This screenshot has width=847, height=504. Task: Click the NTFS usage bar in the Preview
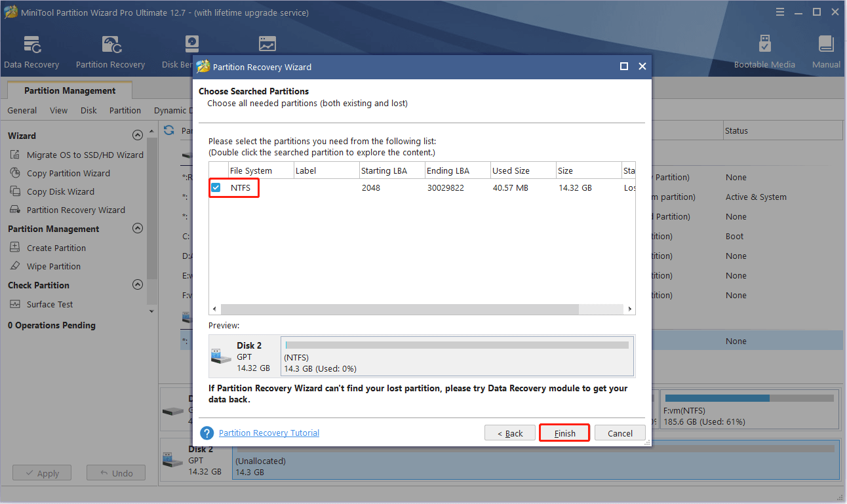pyautogui.click(x=457, y=345)
